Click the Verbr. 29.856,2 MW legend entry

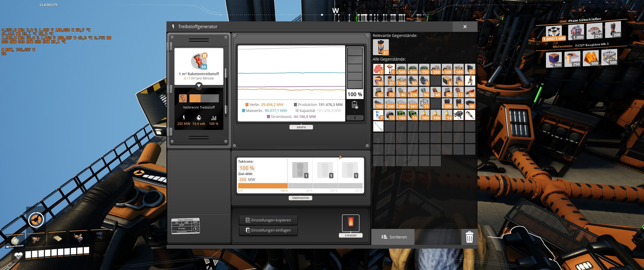[x=264, y=105]
